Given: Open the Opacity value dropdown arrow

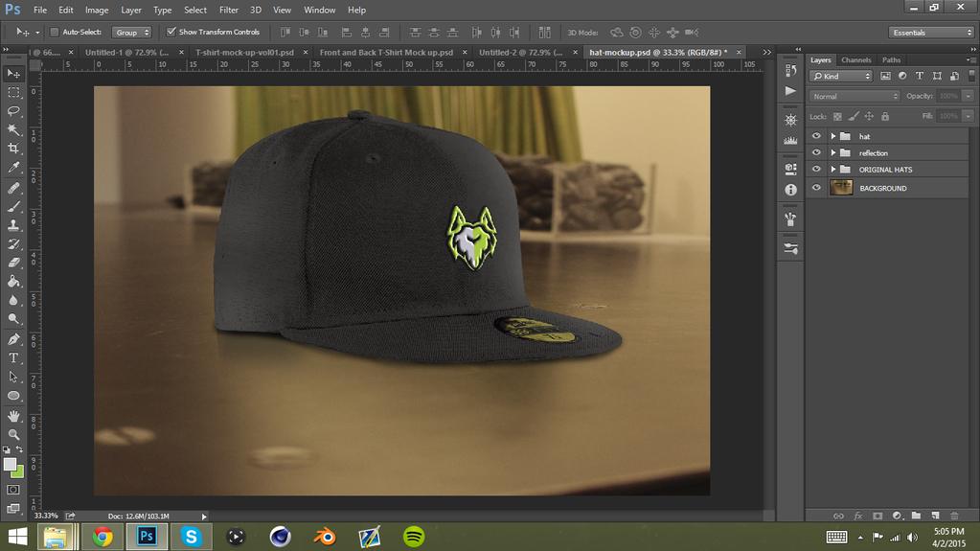Looking at the screenshot, I should tap(969, 97).
